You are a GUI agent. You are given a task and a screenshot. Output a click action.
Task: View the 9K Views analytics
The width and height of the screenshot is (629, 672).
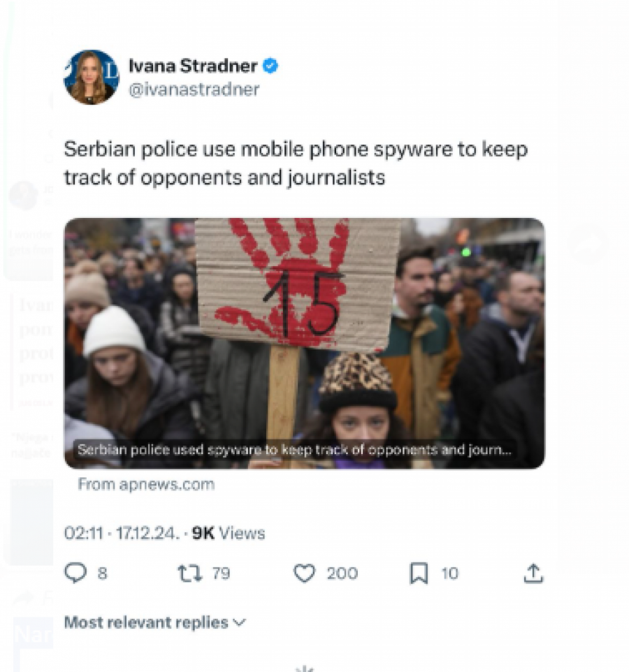coord(229,533)
